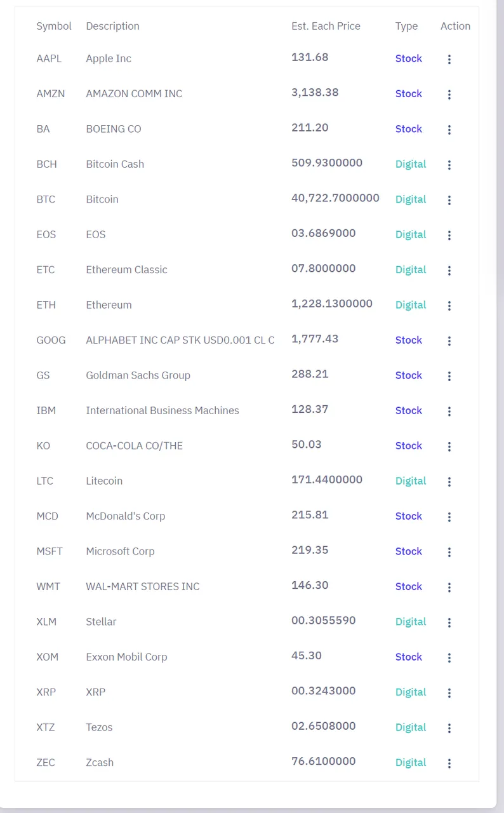504x813 pixels.
Task: Click Digital type link for Tezos
Action: point(411,727)
